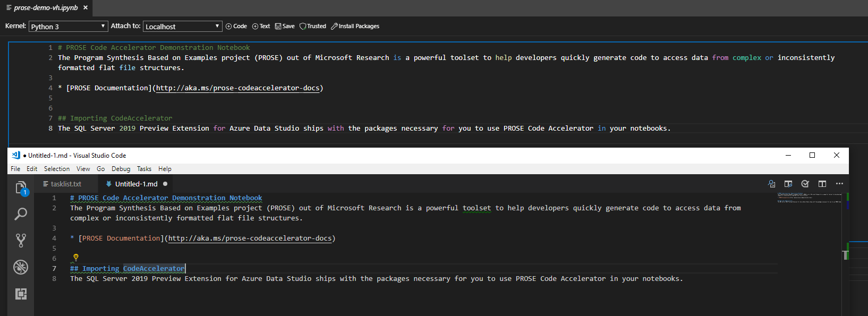Open Go menu in VS Code

point(101,169)
